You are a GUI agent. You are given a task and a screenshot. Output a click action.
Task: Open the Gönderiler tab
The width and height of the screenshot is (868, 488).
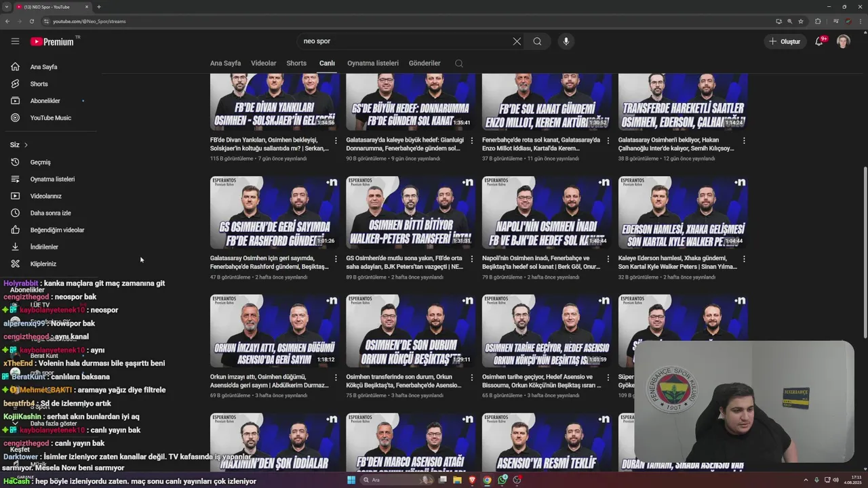point(425,63)
